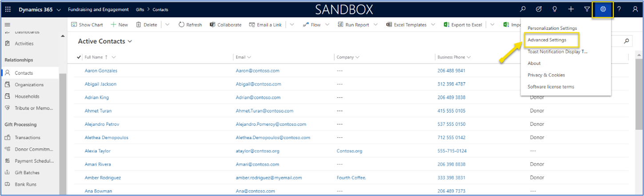
Task: Open the app launcher waffle icon
Action: pyautogui.click(x=8, y=9)
